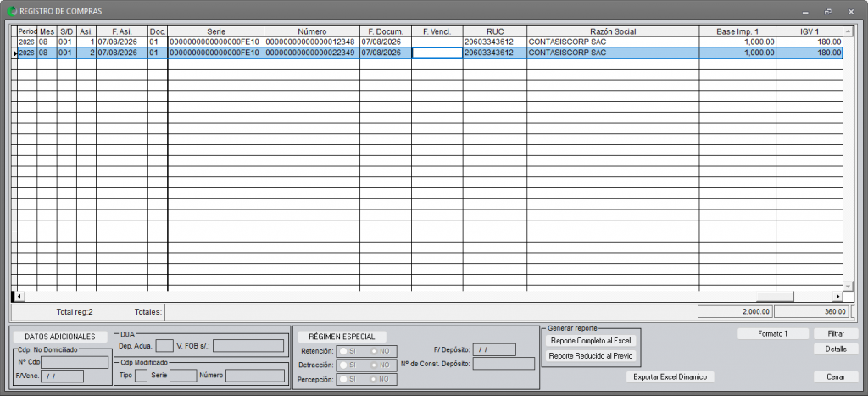Select NO for Percepción
Image resolution: width=868 pixels, height=396 pixels.
click(x=374, y=379)
